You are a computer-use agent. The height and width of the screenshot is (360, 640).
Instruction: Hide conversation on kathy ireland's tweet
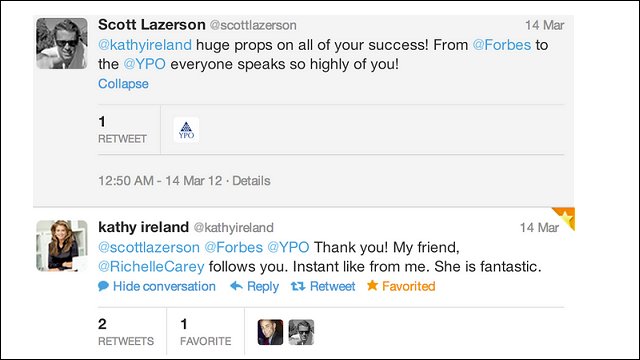pyautogui.click(x=164, y=286)
